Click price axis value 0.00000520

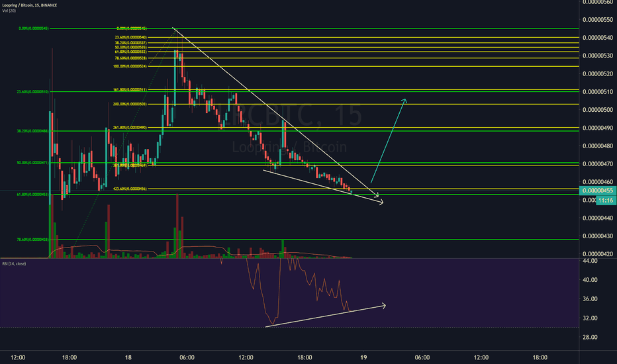click(x=598, y=73)
